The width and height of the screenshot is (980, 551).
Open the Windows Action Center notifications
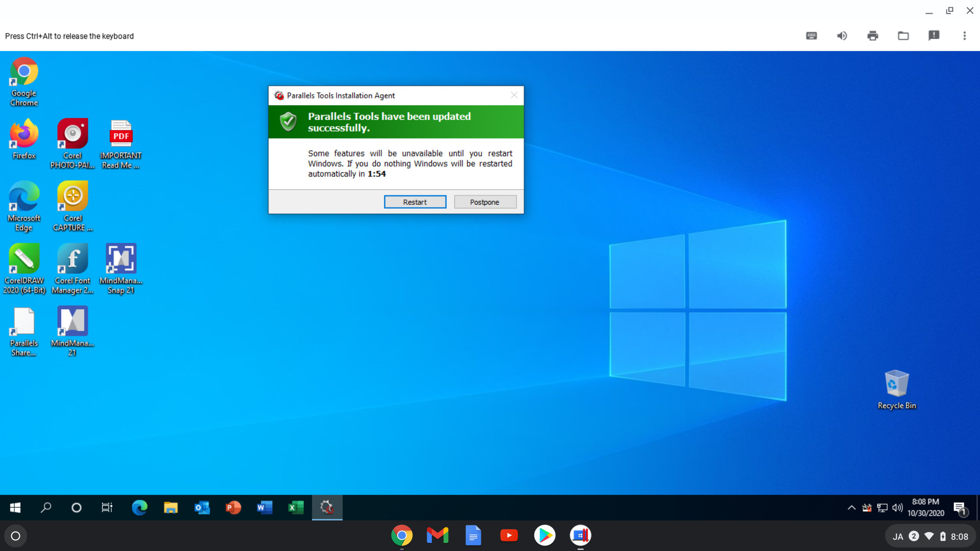pos(960,508)
